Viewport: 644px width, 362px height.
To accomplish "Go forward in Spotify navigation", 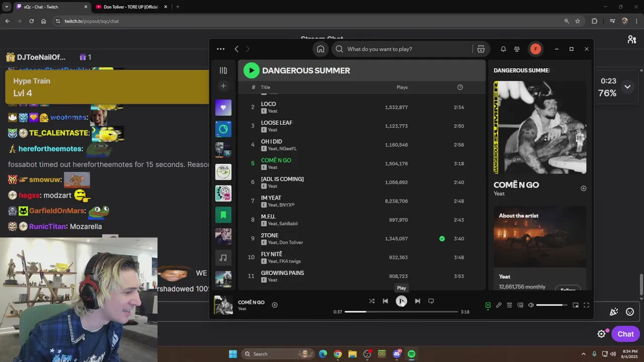I will pos(248,49).
